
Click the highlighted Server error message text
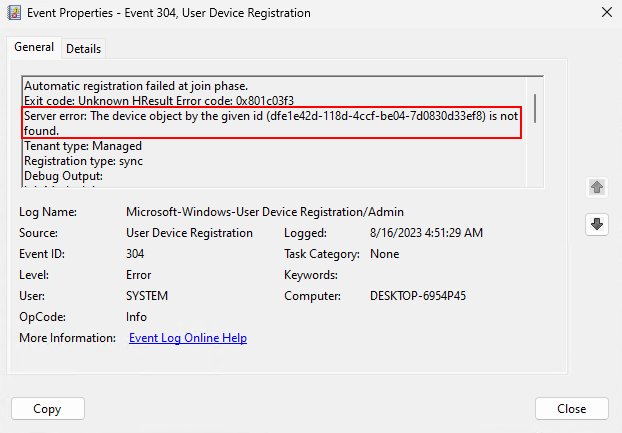(x=270, y=123)
